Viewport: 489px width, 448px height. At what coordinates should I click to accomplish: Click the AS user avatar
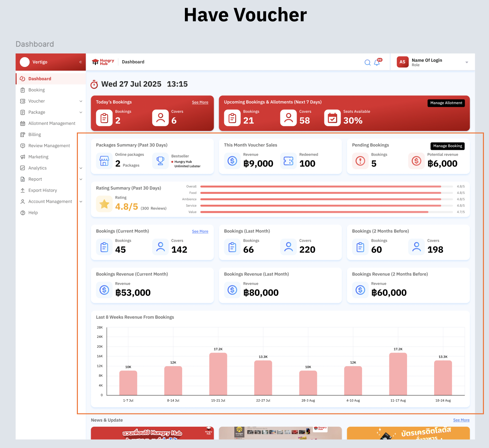(x=402, y=62)
